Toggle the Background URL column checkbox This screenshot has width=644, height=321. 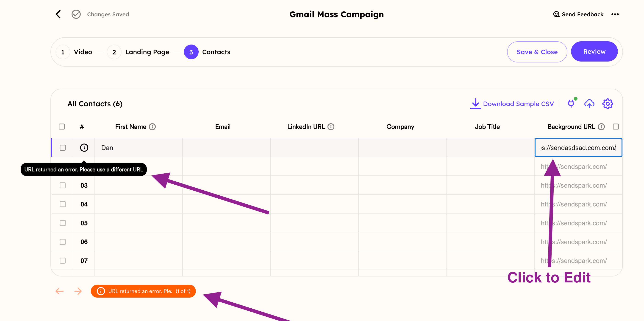616,127
